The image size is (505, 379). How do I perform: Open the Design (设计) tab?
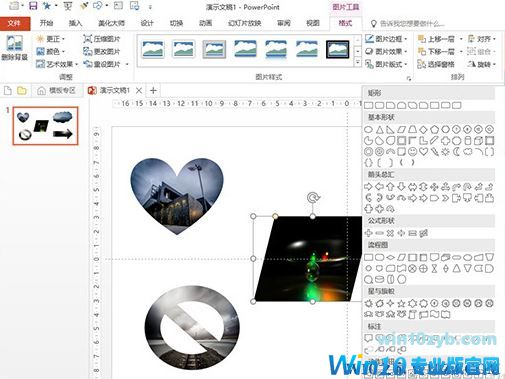[x=147, y=23]
